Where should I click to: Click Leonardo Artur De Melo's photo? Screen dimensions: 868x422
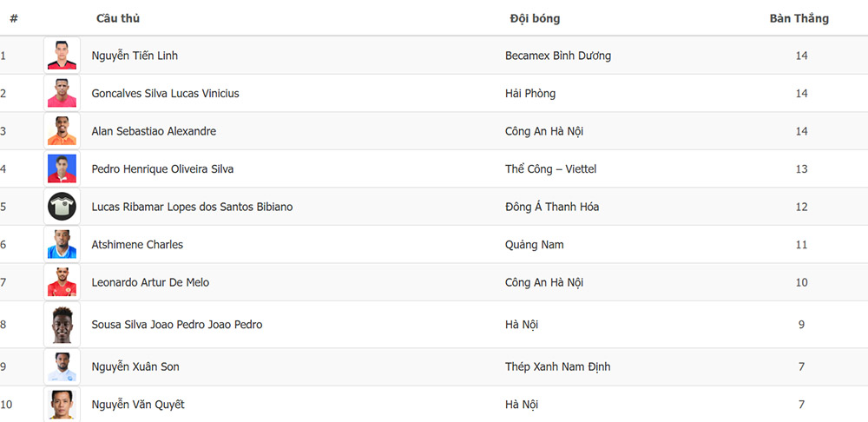point(62,282)
